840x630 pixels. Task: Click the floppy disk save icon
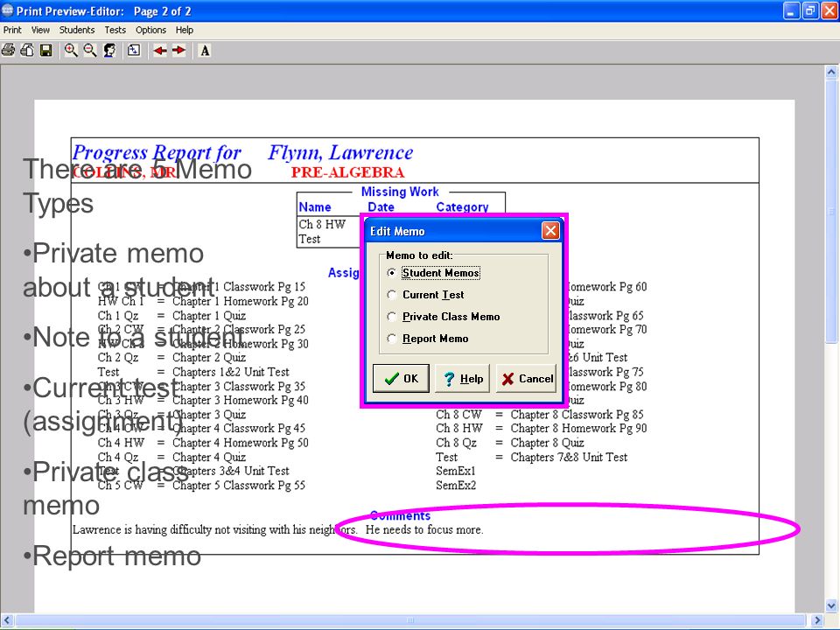[46, 51]
